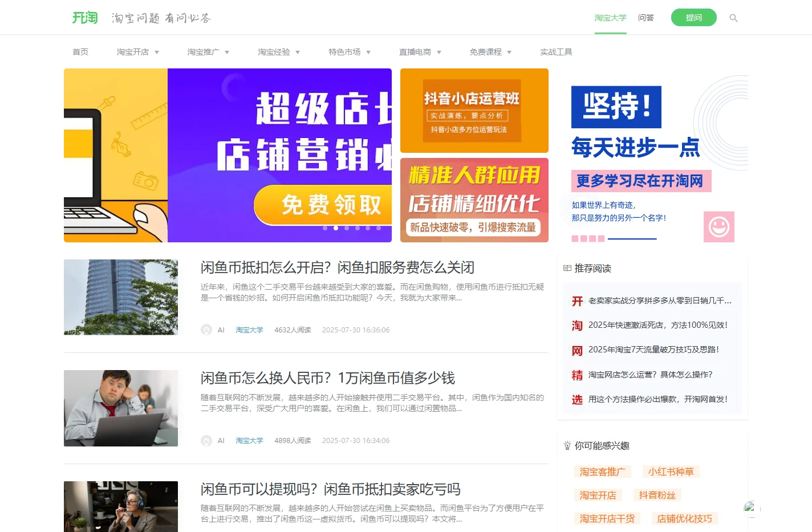This screenshot has height=532, width=812.
Task: Click the 开淘 logo in the header
Action: (x=85, y=18)
